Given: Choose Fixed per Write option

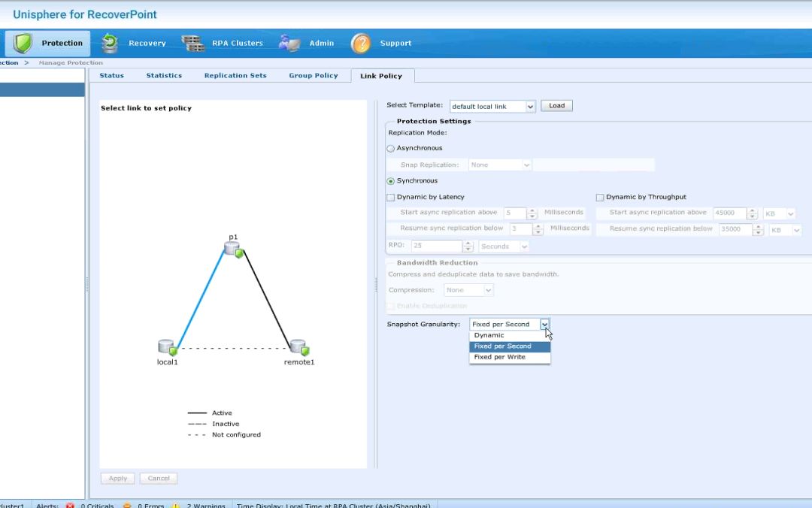Looking at the screenshot, I should pyautogui.click(x=510, y=357).
